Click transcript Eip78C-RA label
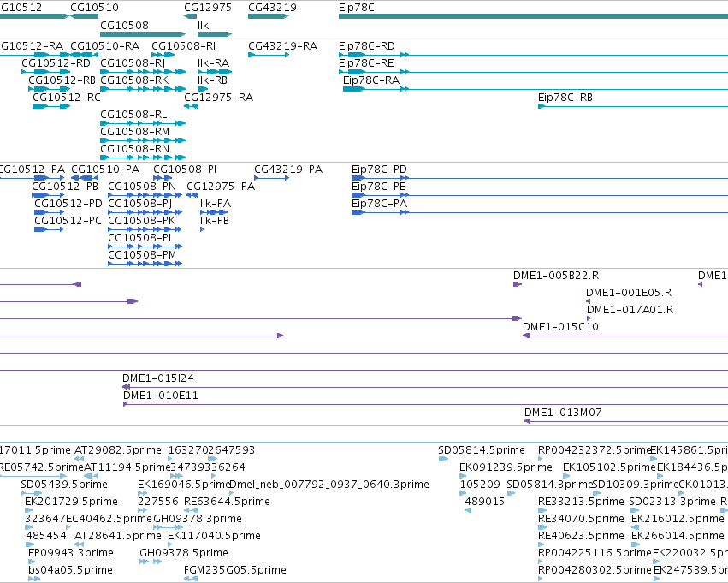Viewport: 728px width, 583px height. click(x=371, y=80)
